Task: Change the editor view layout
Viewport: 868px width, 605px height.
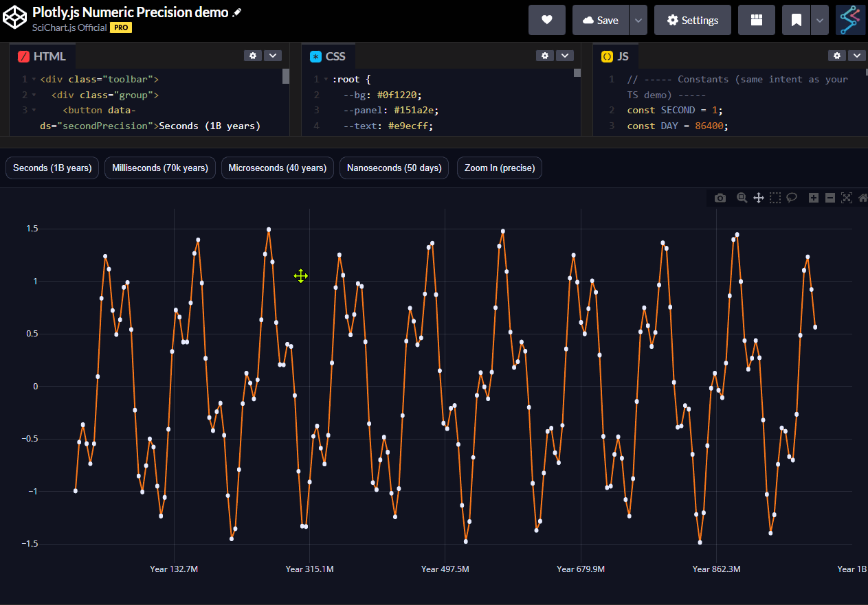Action: pyautogui.click(x=756, y=20)
